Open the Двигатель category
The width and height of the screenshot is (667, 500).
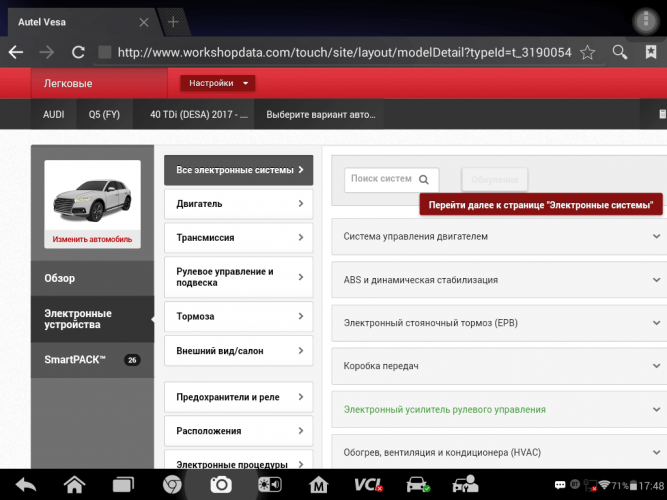tap(239, 204)
